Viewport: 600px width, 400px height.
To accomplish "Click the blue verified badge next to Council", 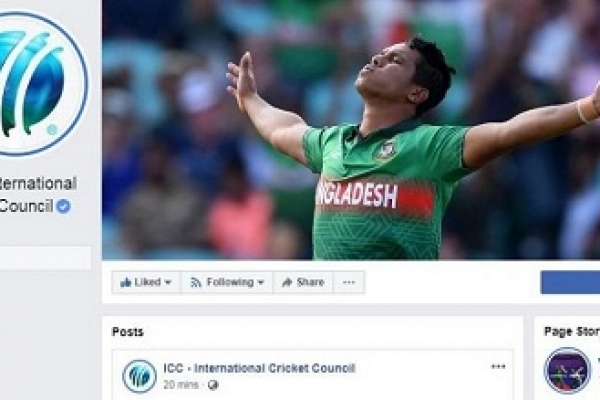I will point(64,206).
